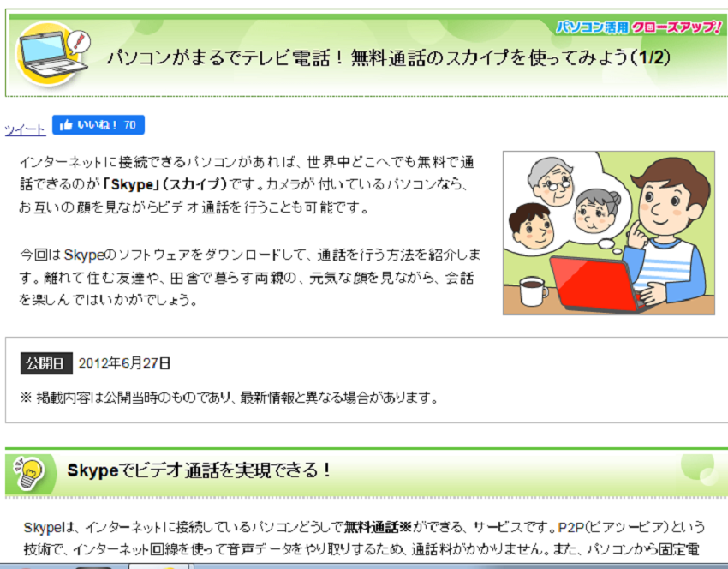
Task: Click the laptop icon in article header
Action: point(51,55)
